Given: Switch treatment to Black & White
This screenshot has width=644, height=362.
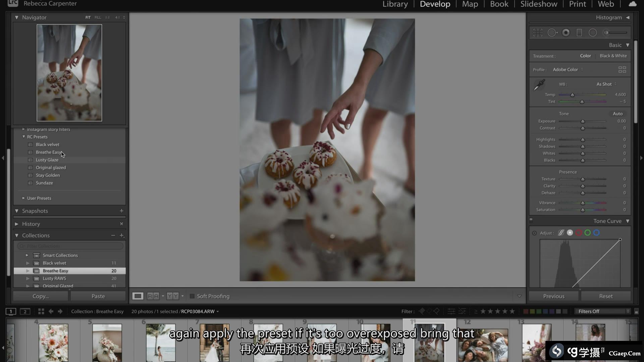Looking at the screenshot, I should (x=613, y=56).
